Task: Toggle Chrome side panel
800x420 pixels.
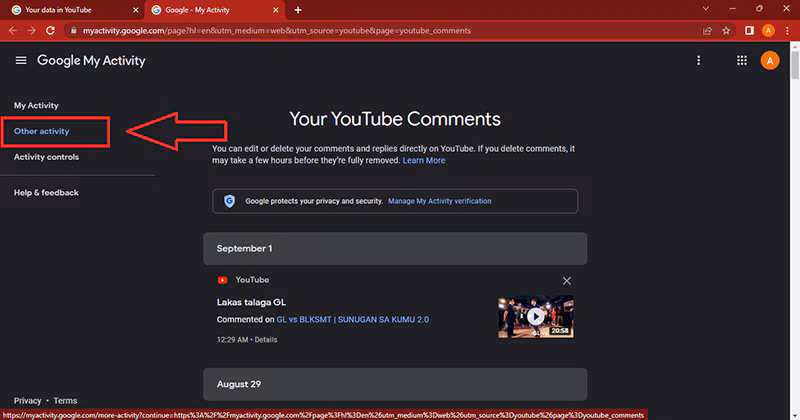Action: coord(749,31)
